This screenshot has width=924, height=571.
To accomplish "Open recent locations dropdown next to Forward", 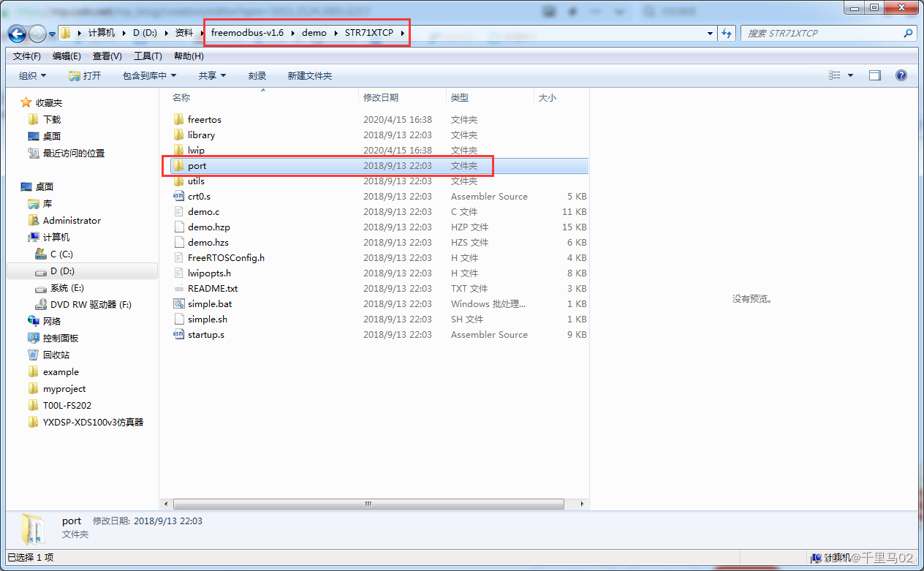I will pos(52,34).
